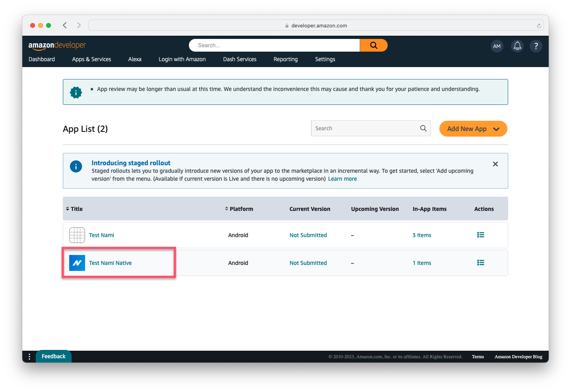The height and width of the screenshot is (392, 571).
Task: Click the Current Version column header
Action: 310,209
